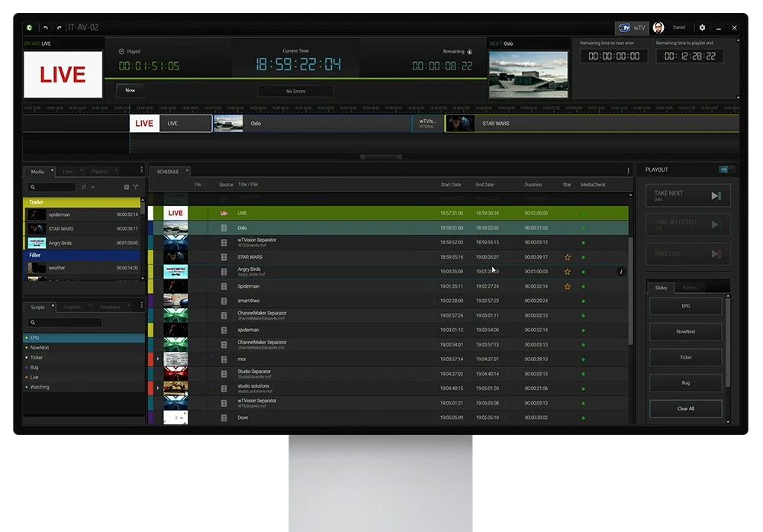The width and height of the screenshot is (763, 532).
Task: Click the NowNext slide button
Action: tap(686, 331)
